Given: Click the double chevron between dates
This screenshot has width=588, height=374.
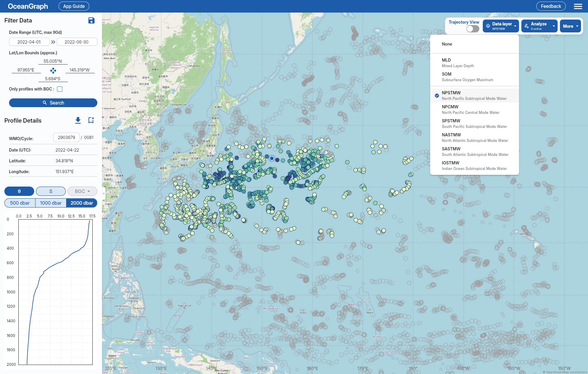Looking at the screenshot, I should tap(53, 42).
